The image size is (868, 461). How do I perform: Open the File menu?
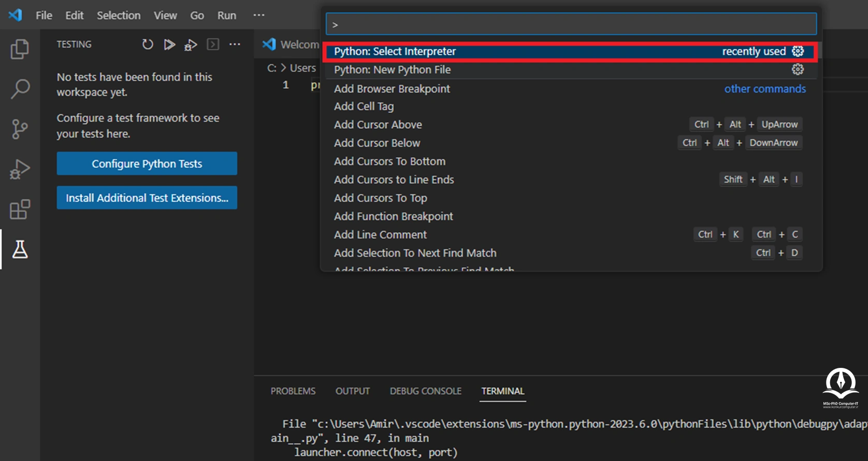click(x=44, y=16)
